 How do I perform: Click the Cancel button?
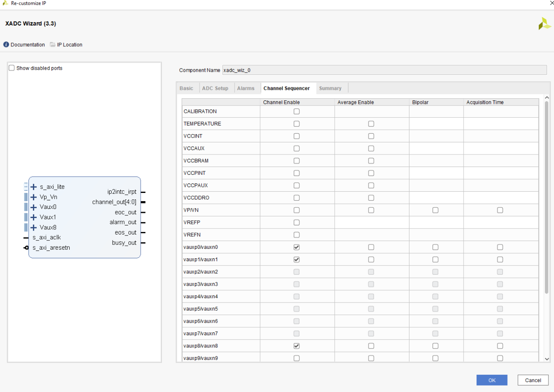coord(533,380)
